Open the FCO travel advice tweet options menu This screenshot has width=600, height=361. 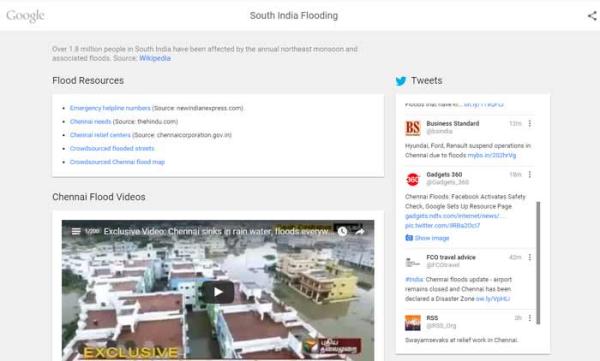pos(530,257)
